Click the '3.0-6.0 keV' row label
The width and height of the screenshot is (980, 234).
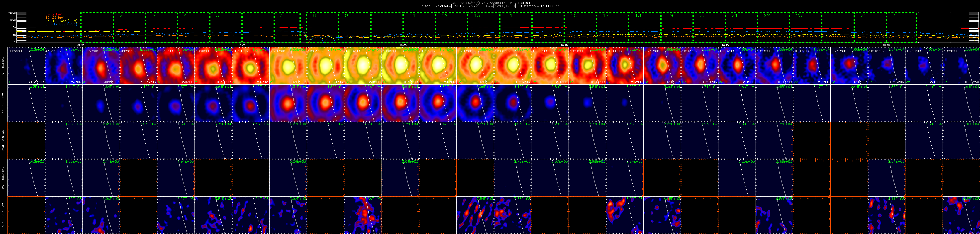tap(3, 66)
